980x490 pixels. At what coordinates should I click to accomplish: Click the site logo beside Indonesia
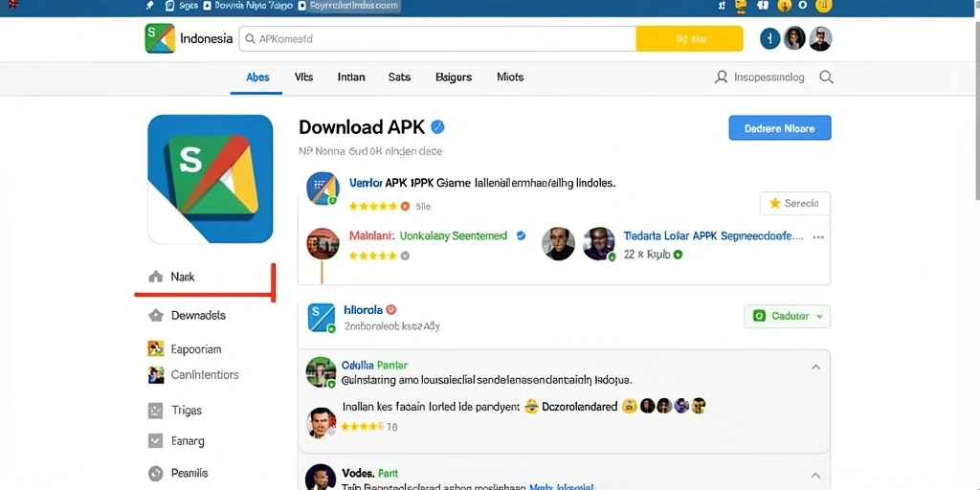click(x=160, y=38)
